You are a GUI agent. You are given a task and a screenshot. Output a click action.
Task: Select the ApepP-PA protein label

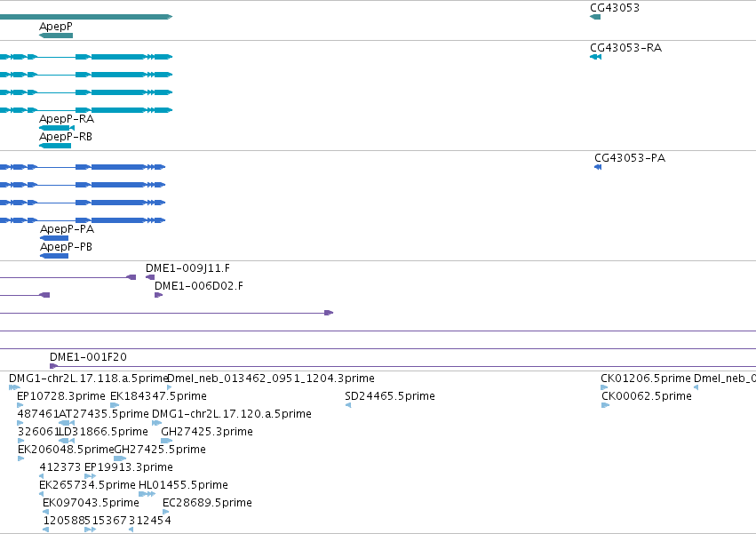pos(67,229)
